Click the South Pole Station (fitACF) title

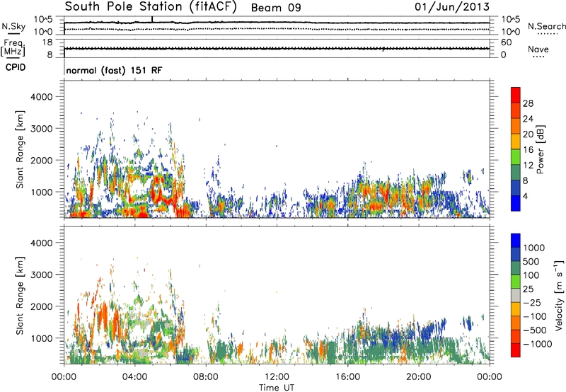click(x=151, y=7)
